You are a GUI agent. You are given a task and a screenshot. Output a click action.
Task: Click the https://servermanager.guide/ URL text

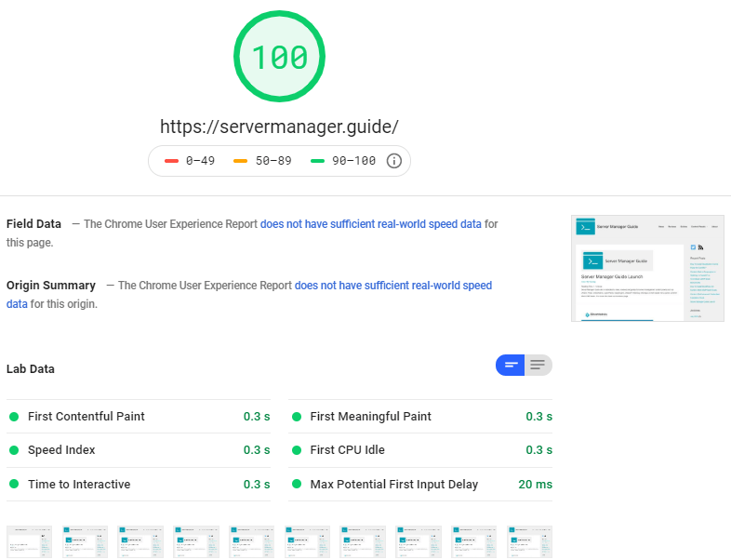click(x=279, y=127)
